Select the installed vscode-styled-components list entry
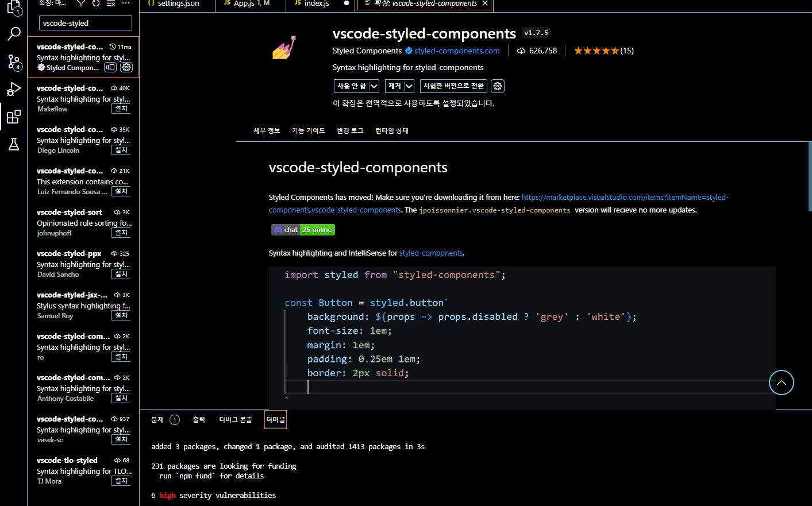 (x=83, y=56)
